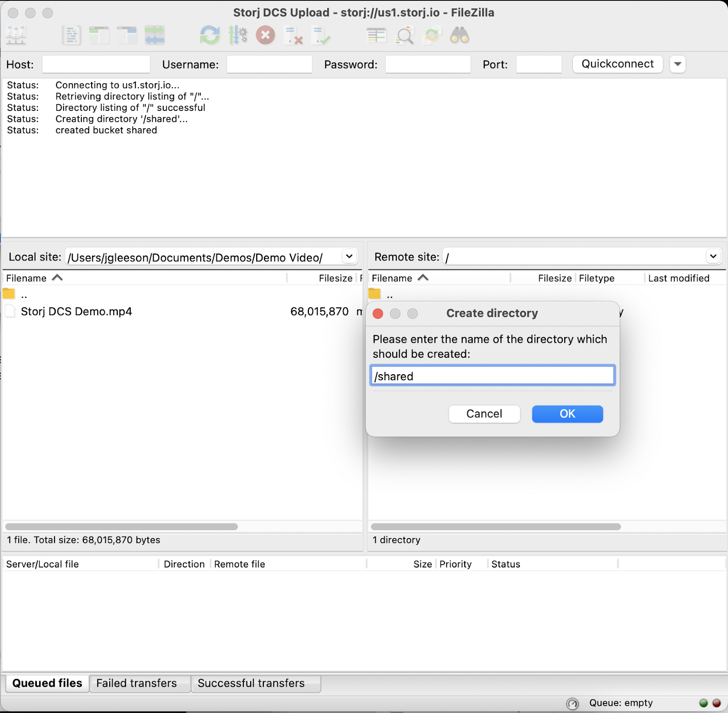Select the remote parent folder '..' entry
The width and height of the screenshot is (728, 713).
547,295
